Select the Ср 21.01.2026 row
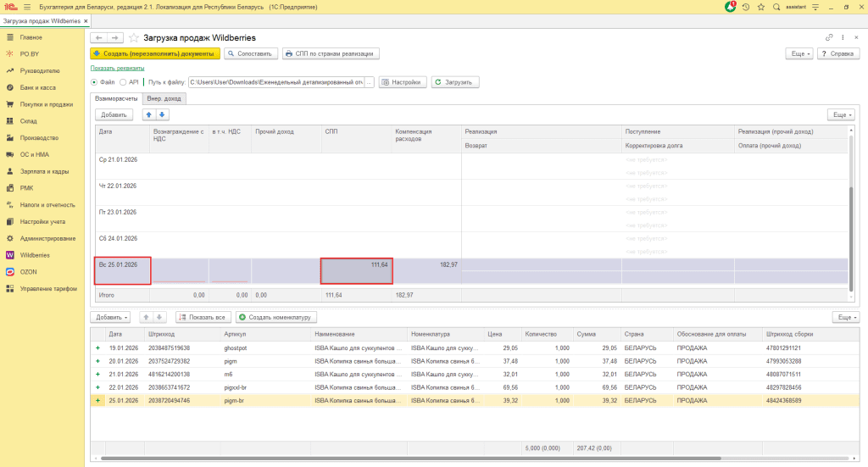Image resolution: width=868 pixels, height=467 pixels. click(471, 166)
